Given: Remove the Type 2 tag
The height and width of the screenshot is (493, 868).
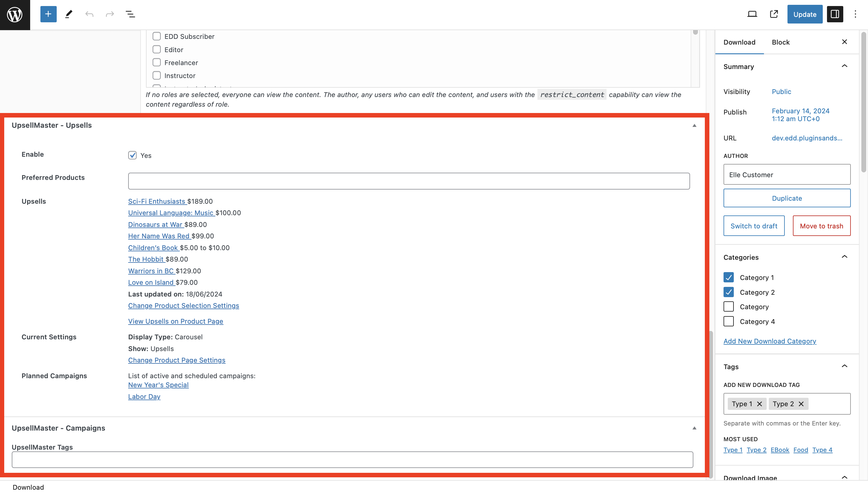Looking at the screenshot, I should click(x=801, y=404).
